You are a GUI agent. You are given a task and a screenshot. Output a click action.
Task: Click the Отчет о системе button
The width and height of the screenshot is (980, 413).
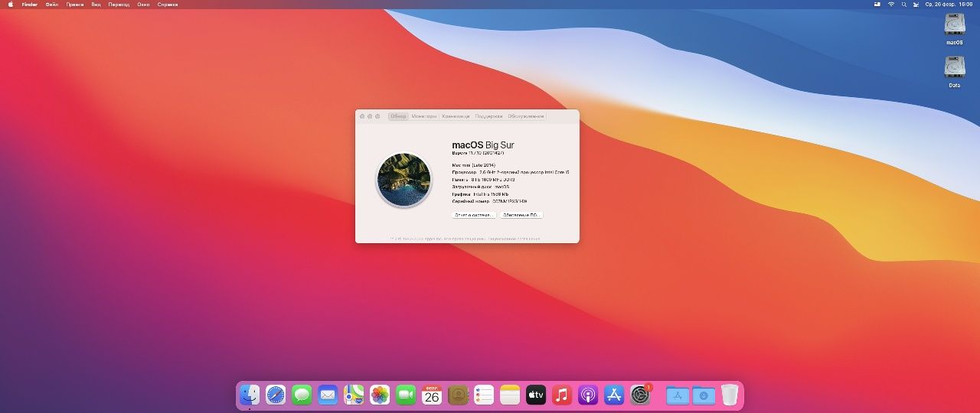[474, 215]
